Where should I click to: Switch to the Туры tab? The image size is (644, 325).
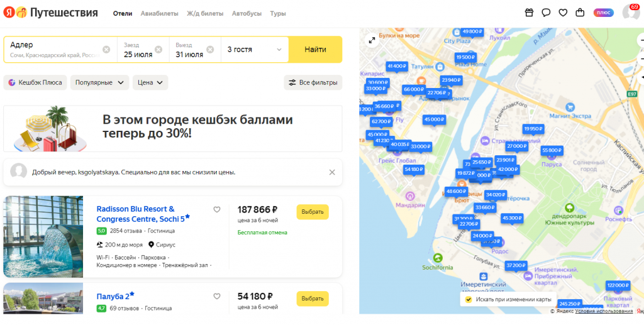278,14
